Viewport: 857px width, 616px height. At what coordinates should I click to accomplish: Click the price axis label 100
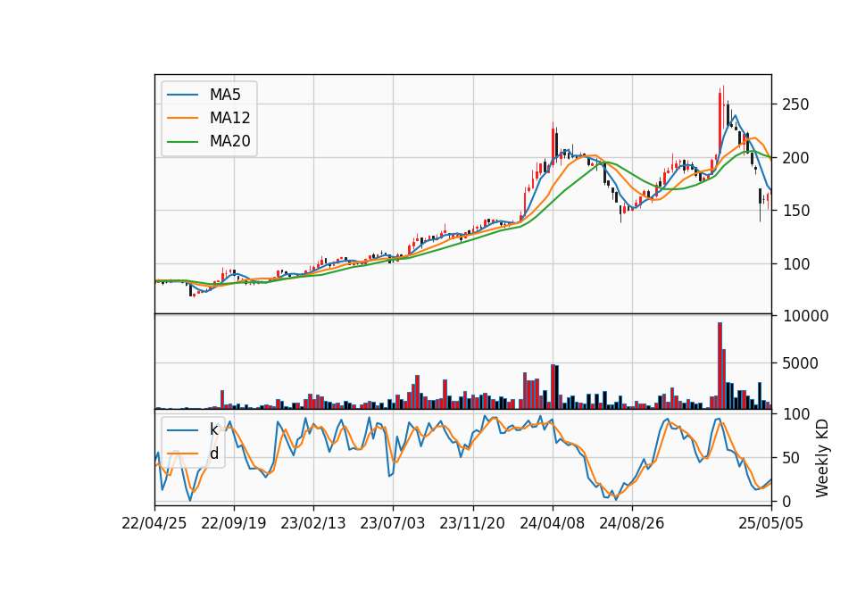point(795,264)
